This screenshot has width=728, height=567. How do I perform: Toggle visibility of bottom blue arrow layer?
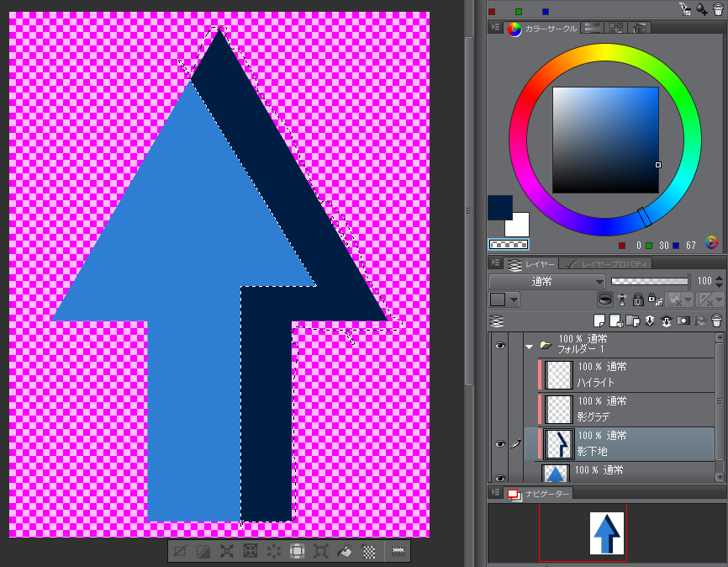pyautogui.click(x=500, y=478)
